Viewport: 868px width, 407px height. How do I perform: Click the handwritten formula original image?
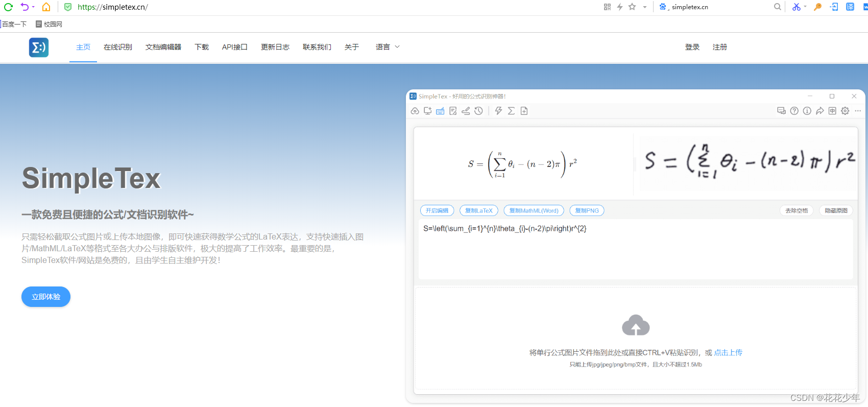click(748, 162)
